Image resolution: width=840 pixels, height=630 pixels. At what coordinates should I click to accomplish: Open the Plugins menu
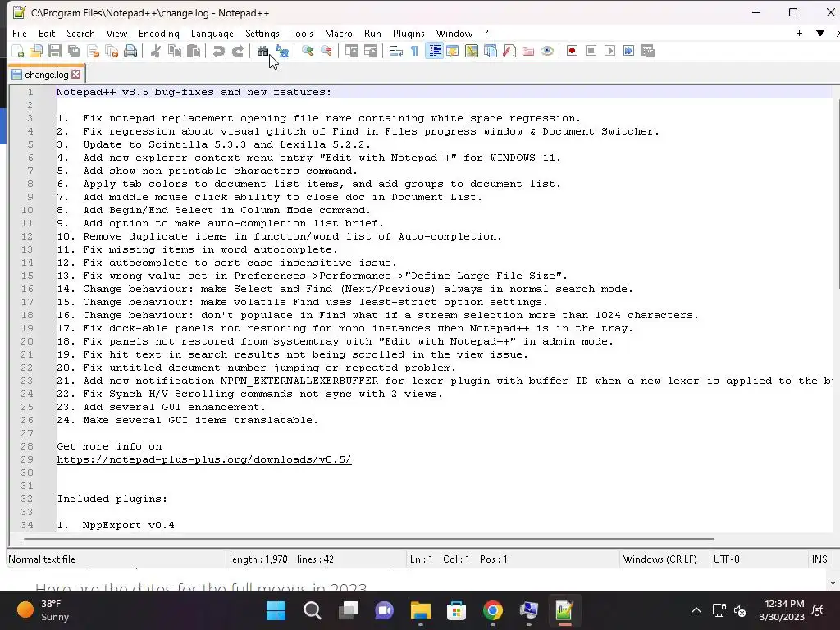click(x=409, y=33)
